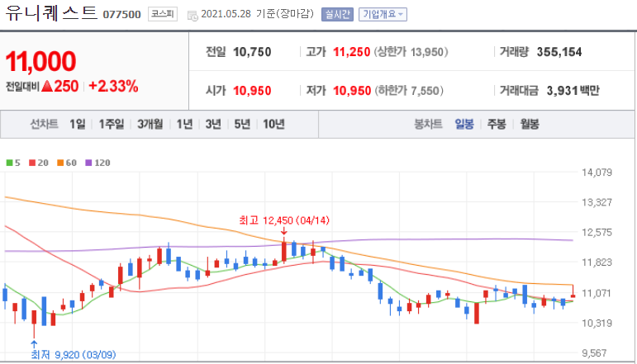Viewport: 637px width, 364px height.
Task: Select the 10년 line chart tab
Action: point(273,124)
